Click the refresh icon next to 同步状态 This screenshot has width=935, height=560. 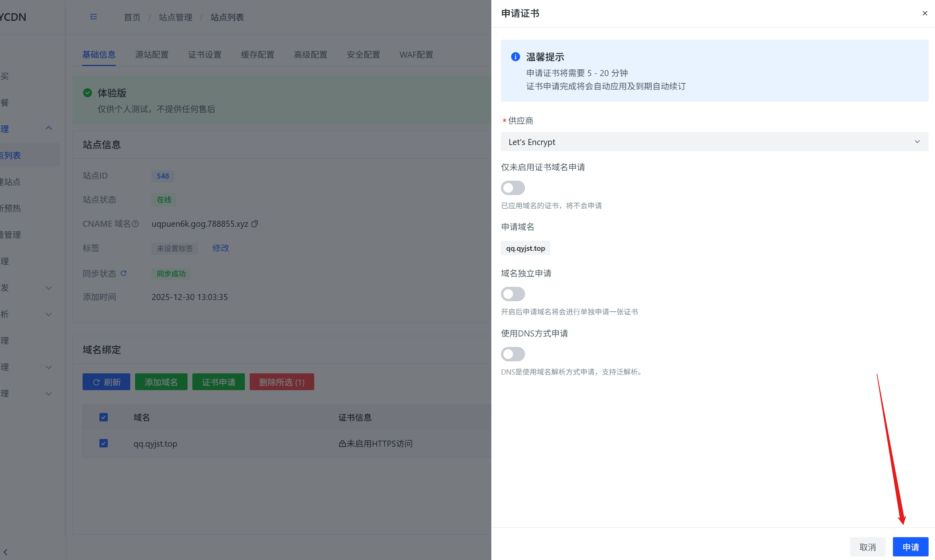[123, 273]
